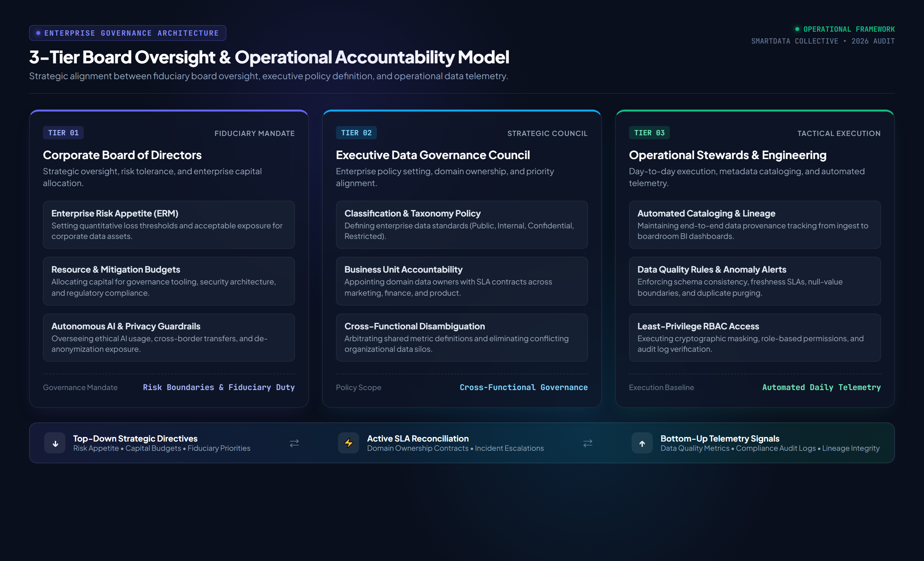This screenshot has height=561, width=924.
Task: Open the Cross-Functional Disambiguation card
Action: click(462, 338)
